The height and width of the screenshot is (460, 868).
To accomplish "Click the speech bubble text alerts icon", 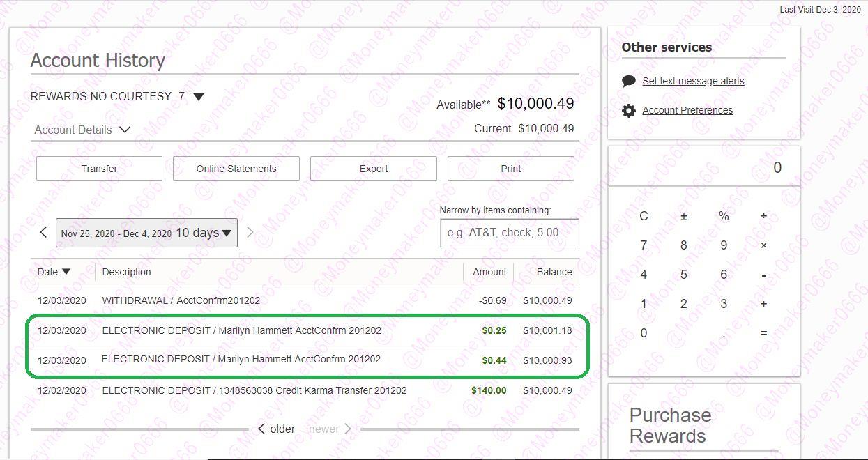I will (628, 81).
